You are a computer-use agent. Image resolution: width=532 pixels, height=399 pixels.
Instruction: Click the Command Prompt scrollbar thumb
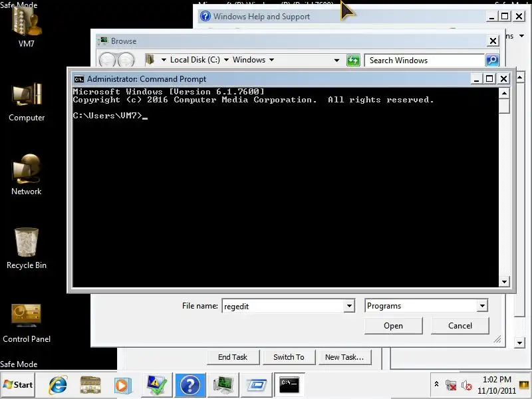[504, 106]
